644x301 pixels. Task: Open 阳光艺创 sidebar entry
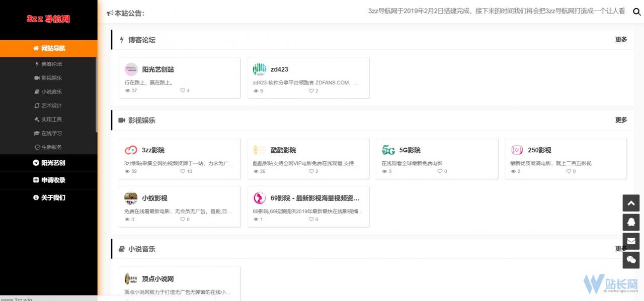(x=48, y=163)
